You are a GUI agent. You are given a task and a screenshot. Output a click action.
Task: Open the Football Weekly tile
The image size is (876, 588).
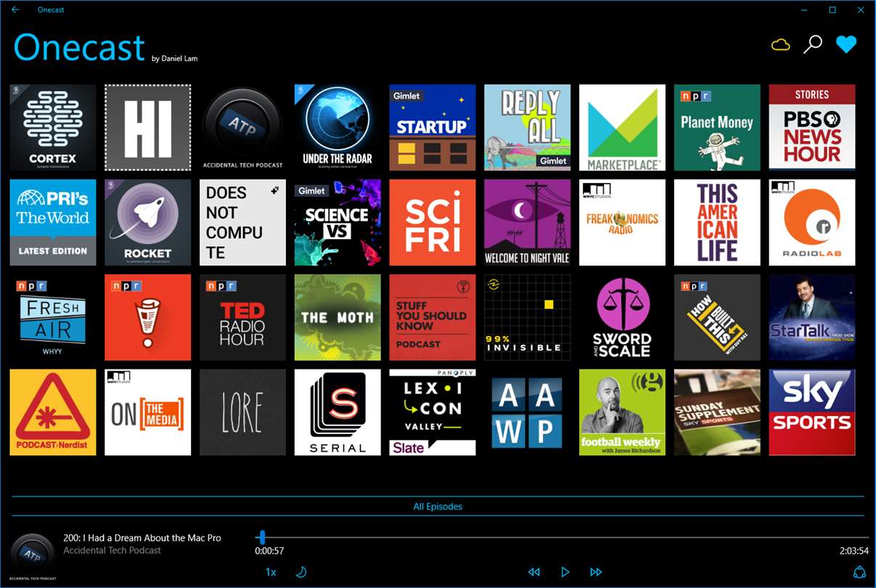[x=623, y=412]
